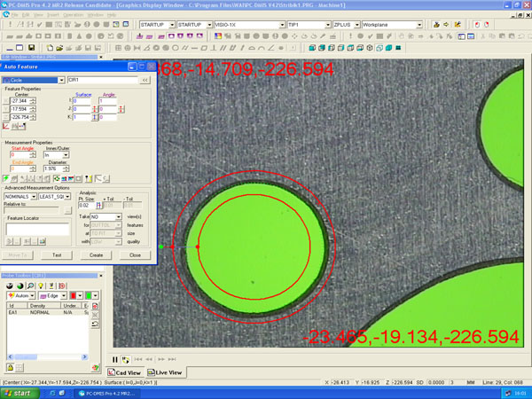The image size is (532, 399).
Task: Toggle the Y center lock button
Action: tap(6, 109)
